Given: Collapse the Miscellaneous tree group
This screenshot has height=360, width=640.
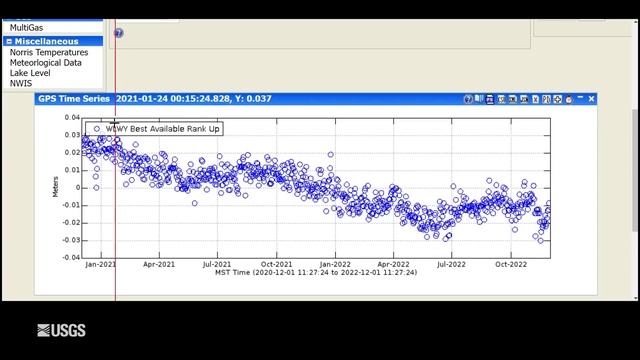Looking at the screenshot, I should [x=9, y=41].
